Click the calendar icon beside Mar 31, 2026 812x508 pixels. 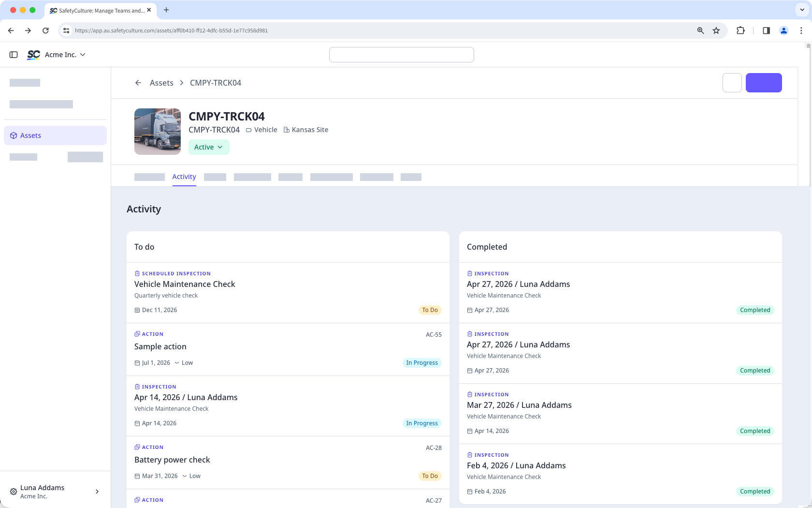pyautogui.click(x=137, y=476)
